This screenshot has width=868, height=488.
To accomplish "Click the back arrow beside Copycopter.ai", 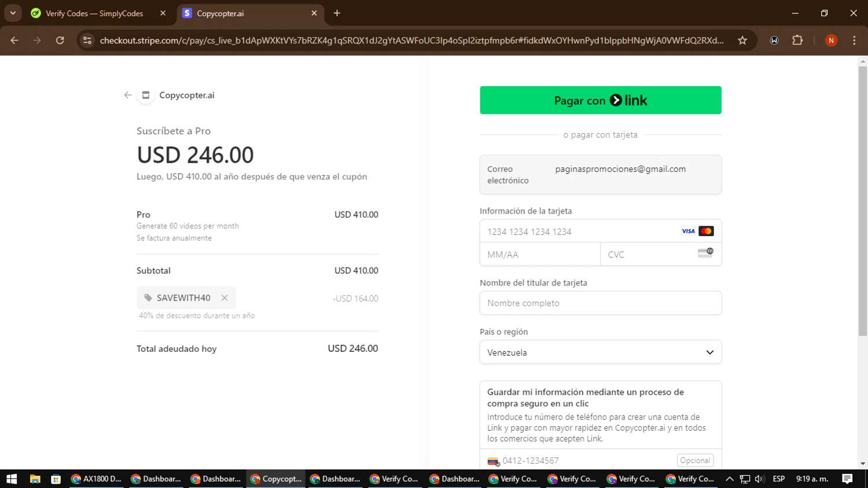I will pos(128,95).
